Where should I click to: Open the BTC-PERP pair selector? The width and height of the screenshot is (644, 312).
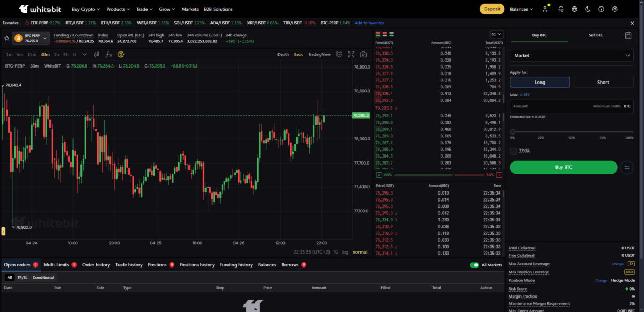(31, 39)
